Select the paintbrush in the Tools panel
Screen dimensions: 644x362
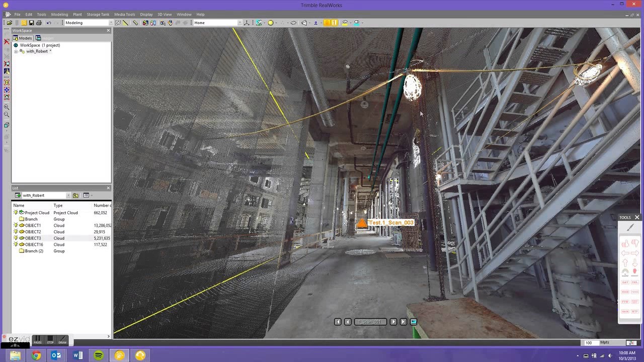click(x=630, y=228)
